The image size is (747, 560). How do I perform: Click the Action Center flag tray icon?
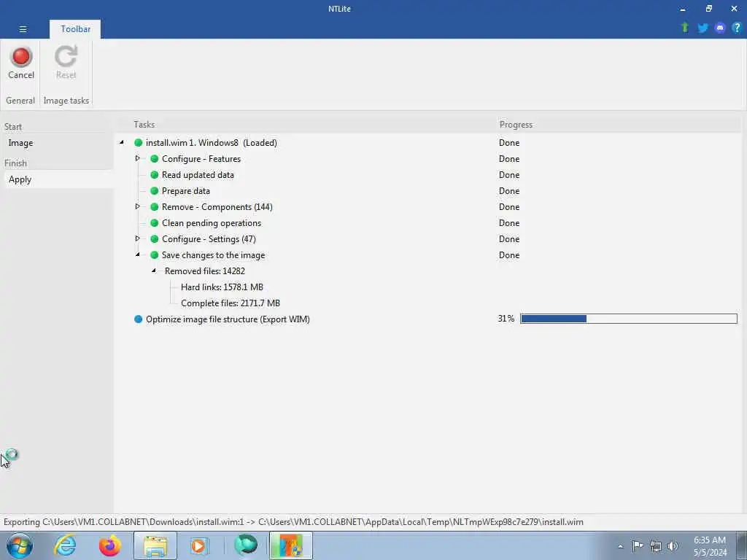click(638, 545)
